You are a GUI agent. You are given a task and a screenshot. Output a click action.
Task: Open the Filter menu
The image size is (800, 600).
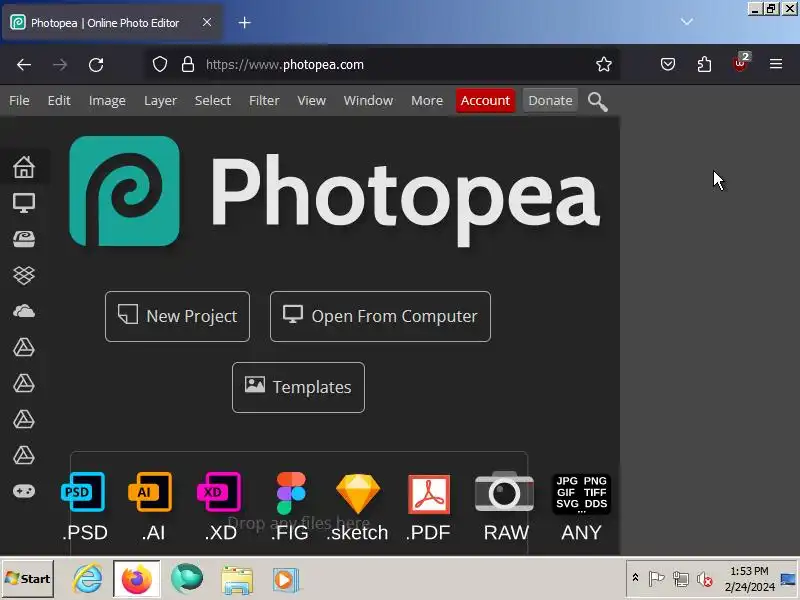pyautogui.click(x=264, y=101)
